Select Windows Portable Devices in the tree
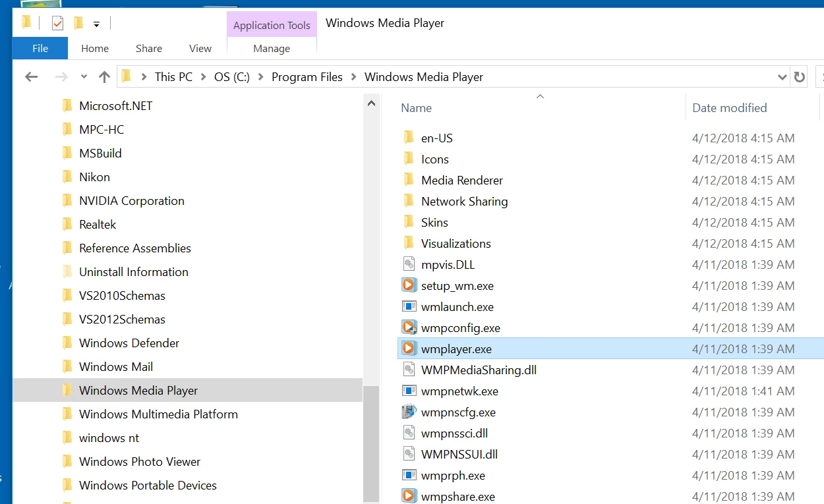The height and width of the screenshot is (504, 824). tap(148, 485)
